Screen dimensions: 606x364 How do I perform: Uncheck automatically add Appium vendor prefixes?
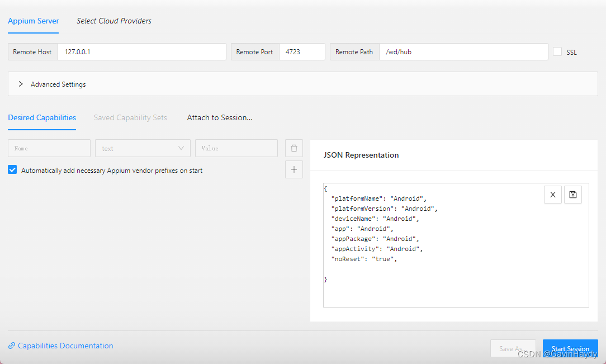[x=12, y=169]
